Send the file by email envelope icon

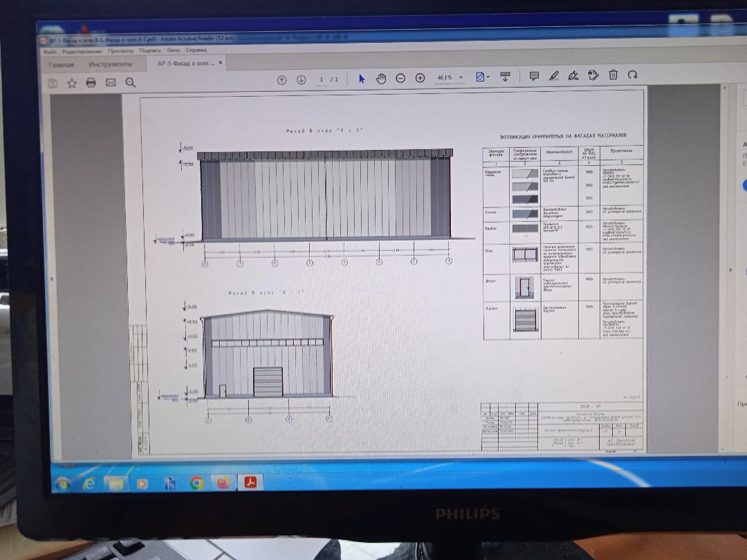click(110, 83)
